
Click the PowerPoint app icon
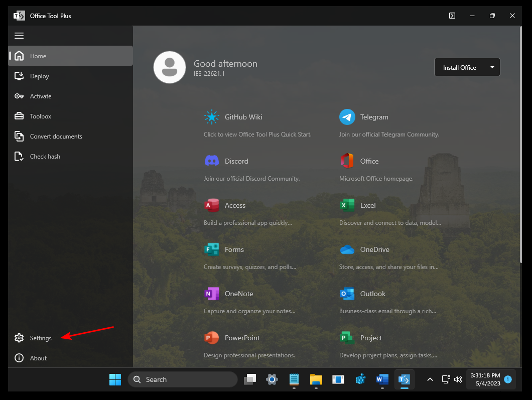[x=212, y=338]
